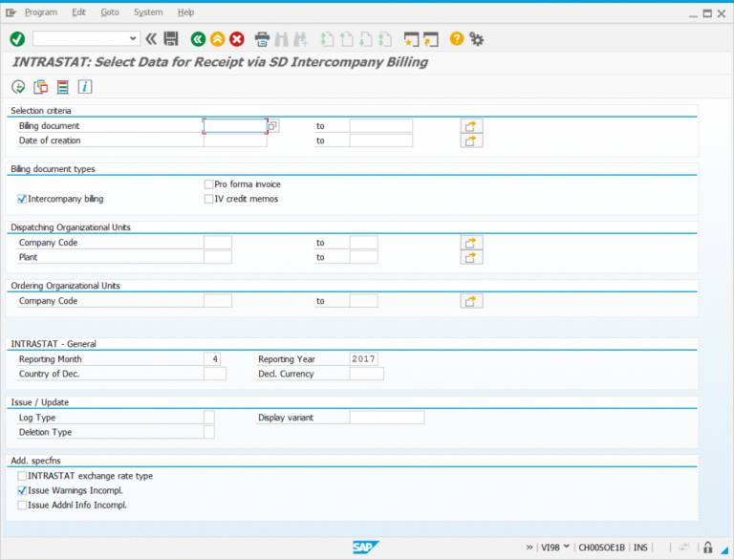This screenshot has height=560, width=734.
Task: Expand status bar with double-arrow icon
Action: click(529, 547)
